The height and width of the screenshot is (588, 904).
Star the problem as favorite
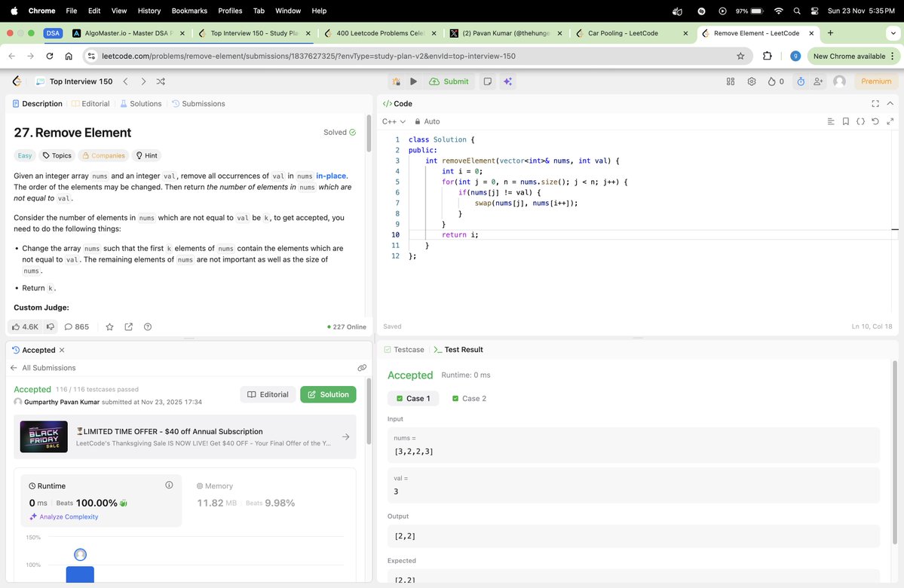point(109,326)
